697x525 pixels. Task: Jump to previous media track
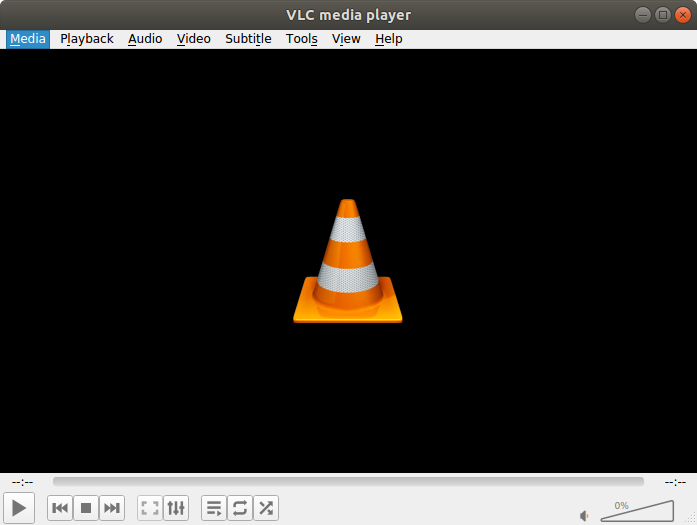[60, 508]
